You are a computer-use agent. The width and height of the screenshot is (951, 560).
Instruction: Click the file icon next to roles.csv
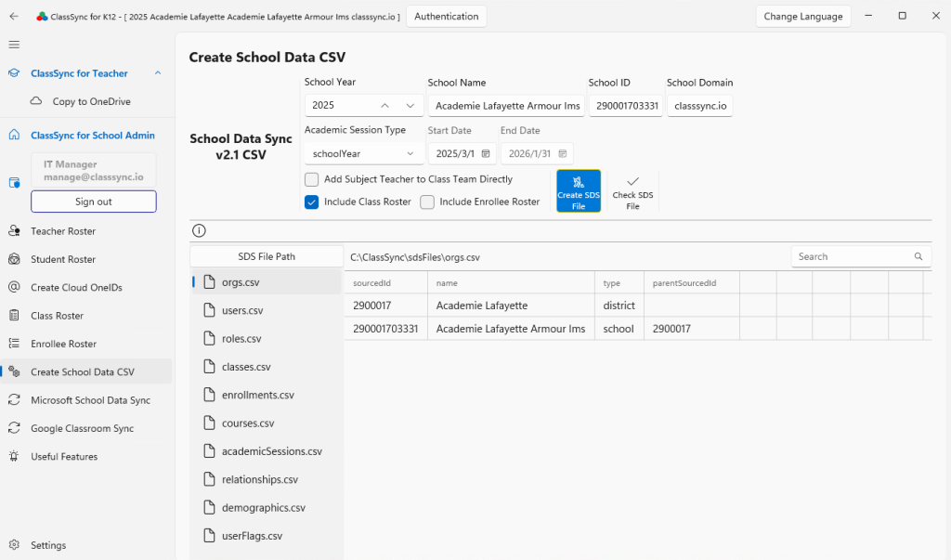[x=209, y=339]
